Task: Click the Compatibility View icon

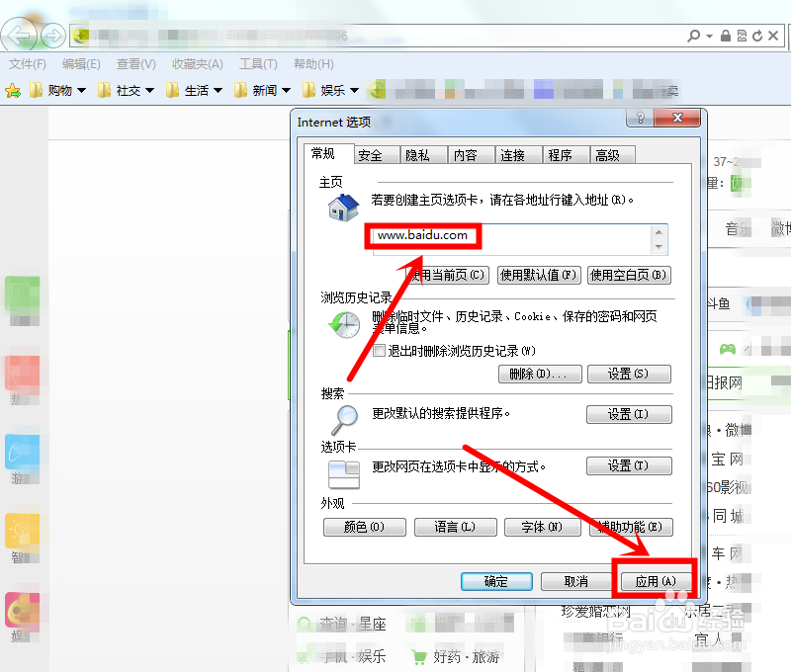Action: pyautogui.click(x=744, y=35)
